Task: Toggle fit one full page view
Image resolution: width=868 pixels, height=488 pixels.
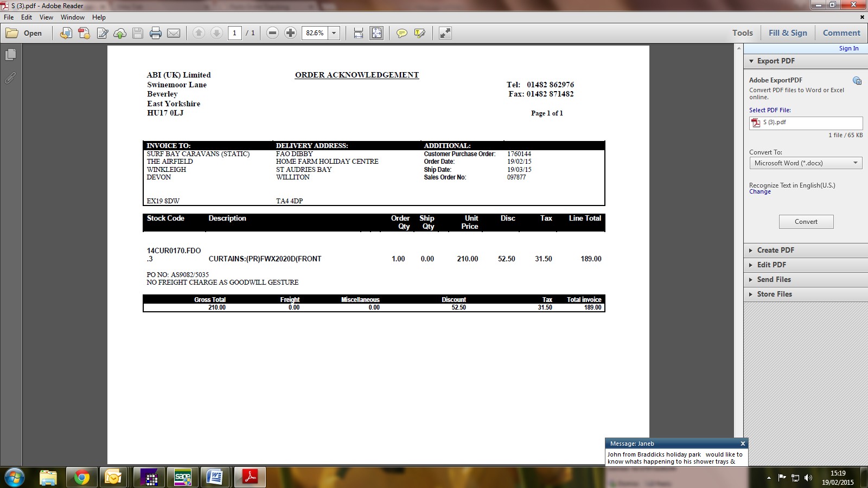Action: [376, 33]
